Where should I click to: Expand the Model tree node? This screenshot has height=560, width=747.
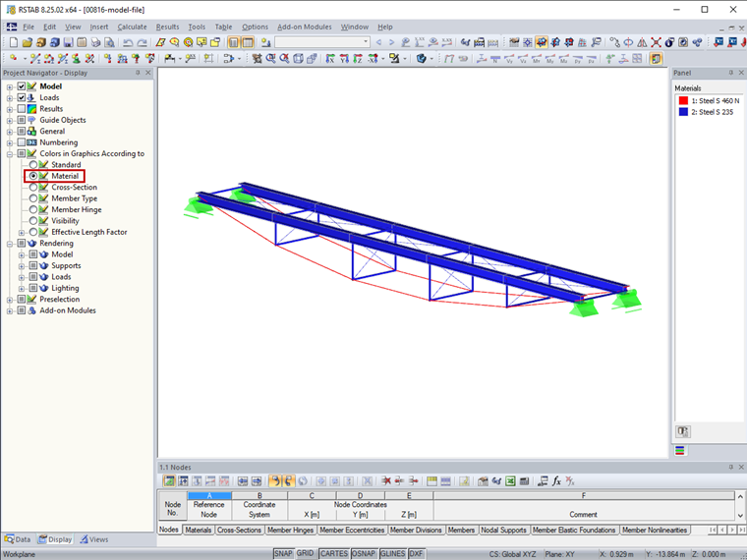[x=10, y=86]
